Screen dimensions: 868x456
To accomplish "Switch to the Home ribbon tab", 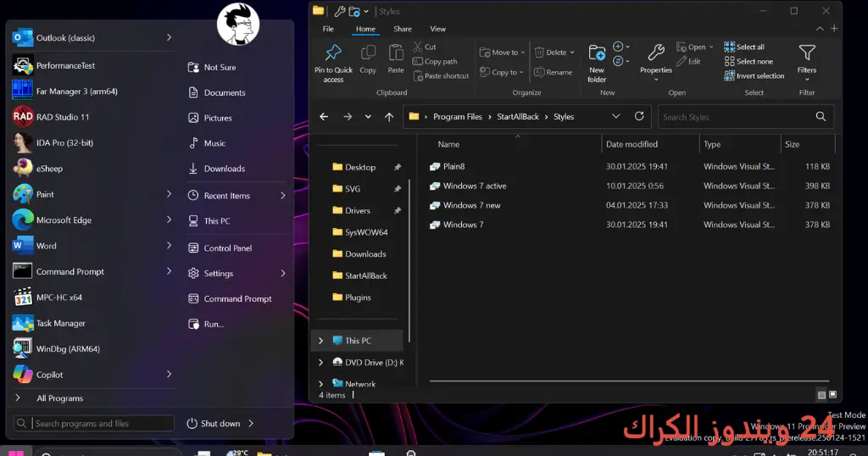I will 365,29.
